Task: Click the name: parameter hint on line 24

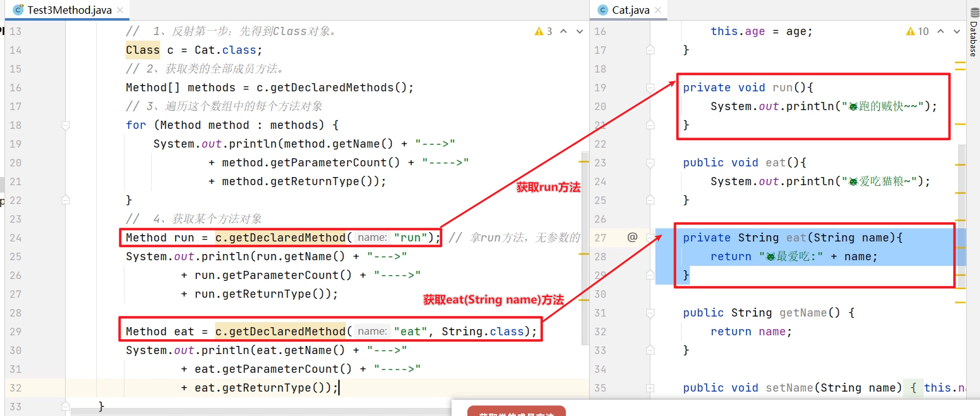Action: 373,238
